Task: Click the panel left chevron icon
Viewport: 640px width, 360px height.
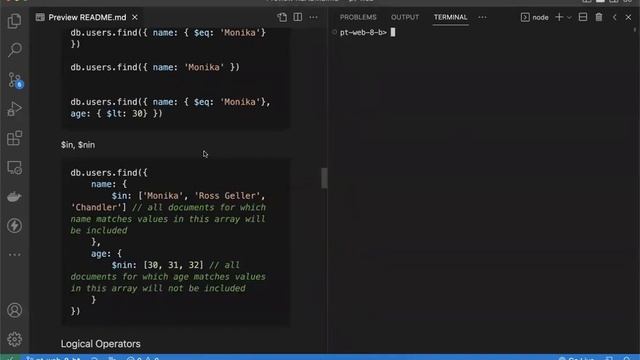Action: (x=615, y=17)
